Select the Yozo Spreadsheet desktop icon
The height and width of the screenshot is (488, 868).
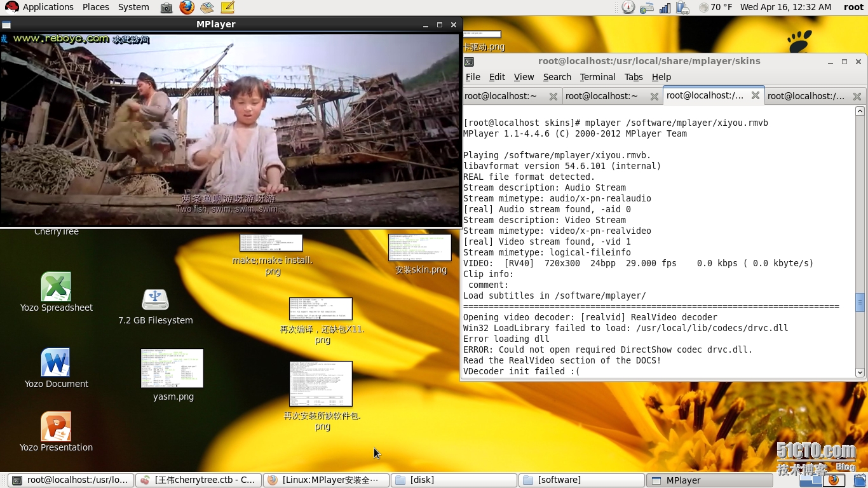coord(56,292)
